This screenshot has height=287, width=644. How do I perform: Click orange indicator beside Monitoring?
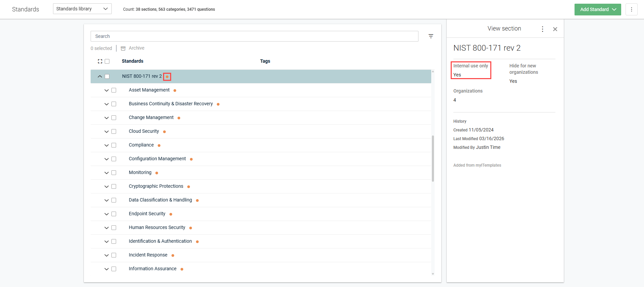(x=157, y=173)
